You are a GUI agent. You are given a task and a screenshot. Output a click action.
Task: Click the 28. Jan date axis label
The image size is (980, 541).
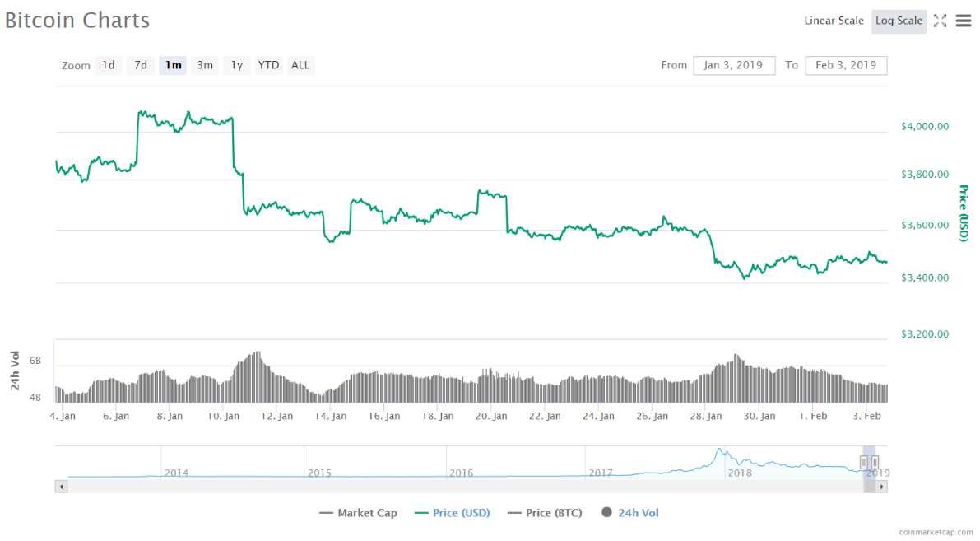point(706,416)
